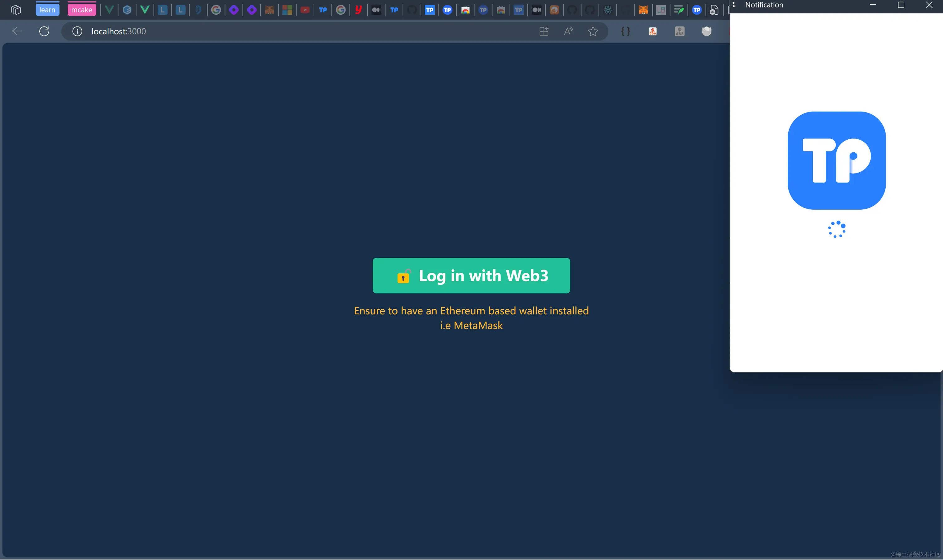Screen dimensions: 943x560
Task: Open the curly braces JSON extension
Action: click(x=626, y=31)
